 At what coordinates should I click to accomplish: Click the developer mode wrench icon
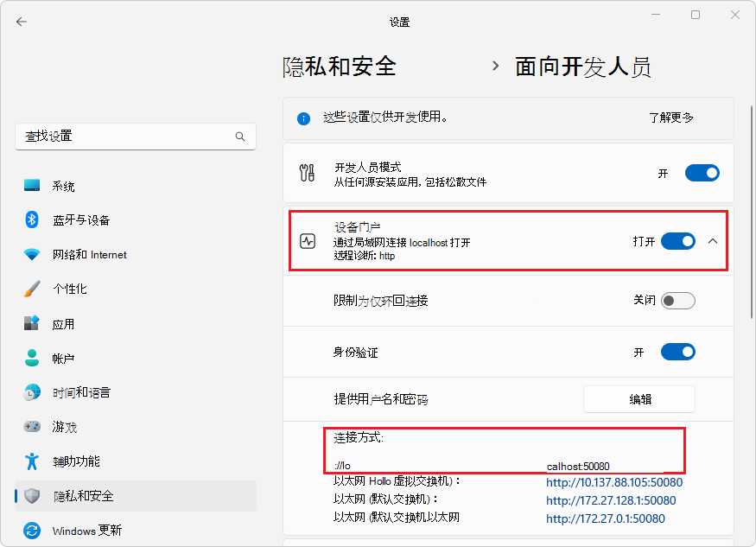tap(308, 173)
